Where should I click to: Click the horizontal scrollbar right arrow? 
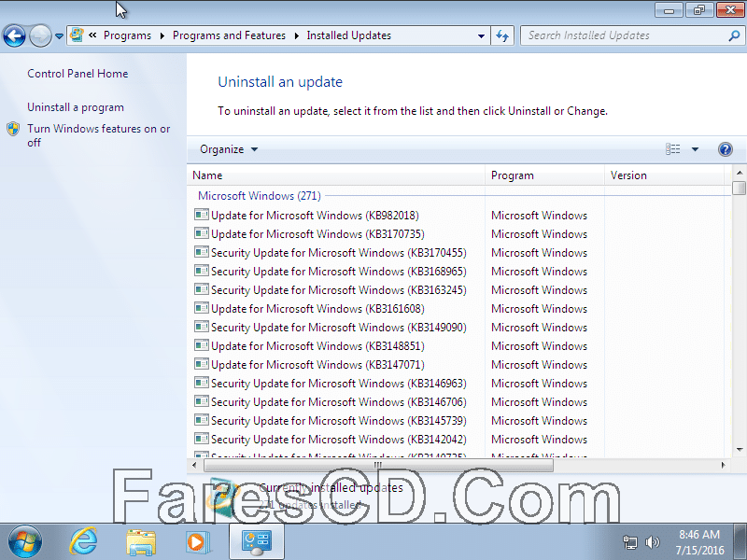[723, 465]
